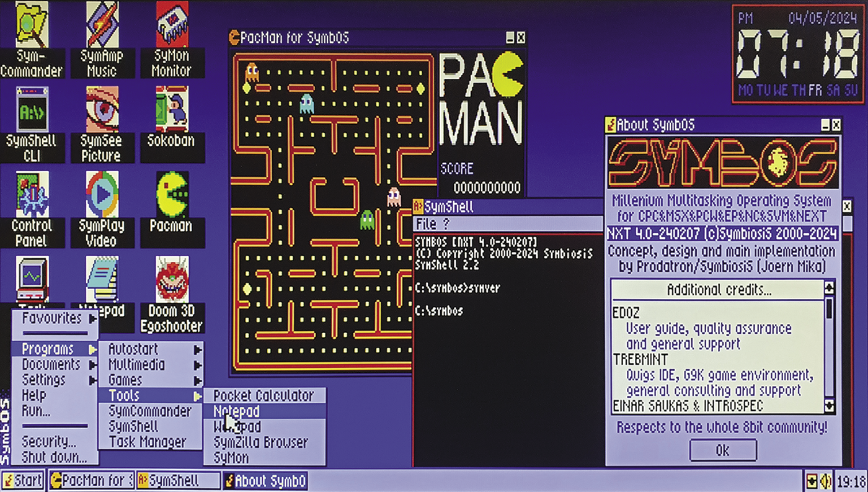The width and height of the screenshot is (868, 492).
Task: Expand the Tools submenu under Programs
Action: (x=151, y=396)
